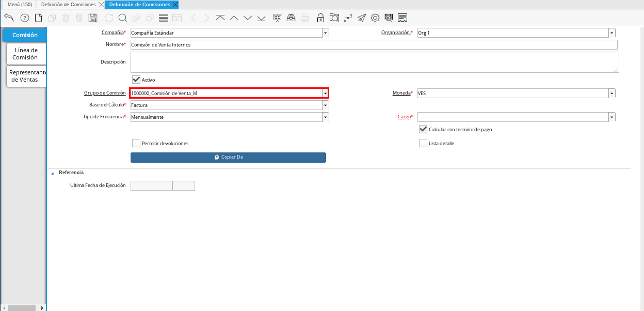Click the Nombre input field
The image size is (644, 311).
374,45
